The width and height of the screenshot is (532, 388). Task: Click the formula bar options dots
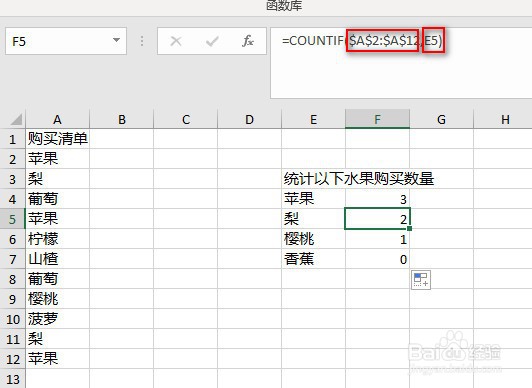[x=142, y=41]
